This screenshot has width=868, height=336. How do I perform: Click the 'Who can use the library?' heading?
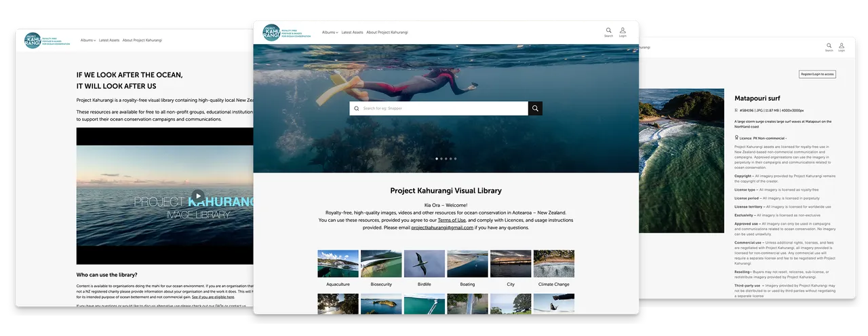[x=107, y=275]
